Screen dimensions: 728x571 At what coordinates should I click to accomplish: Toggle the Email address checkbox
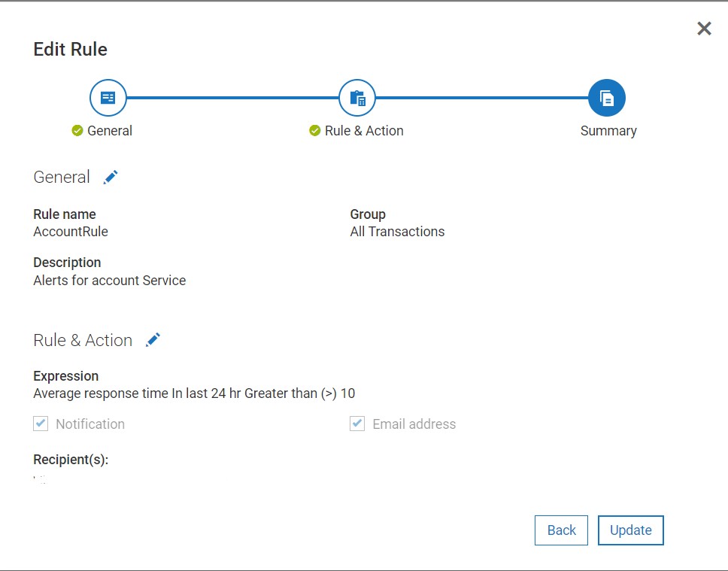coord(357,424)
